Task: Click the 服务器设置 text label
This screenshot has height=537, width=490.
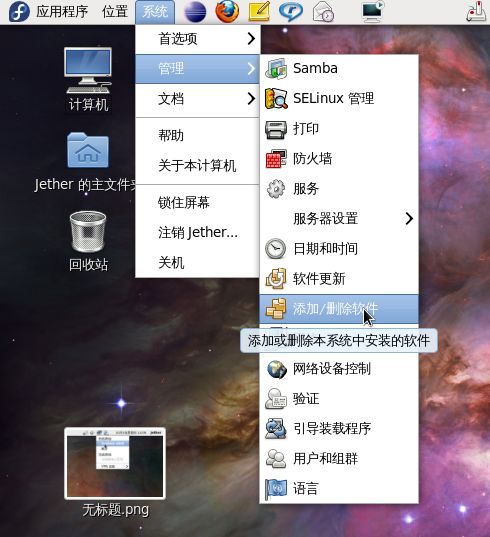Action: pos(326,218)
